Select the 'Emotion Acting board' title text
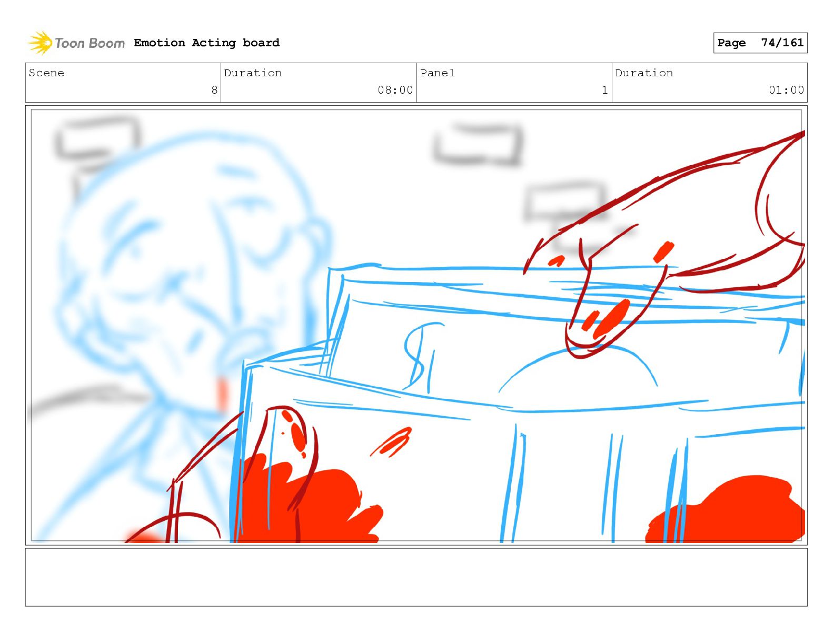This screenshot has height=644, width=834. (207, 43)
